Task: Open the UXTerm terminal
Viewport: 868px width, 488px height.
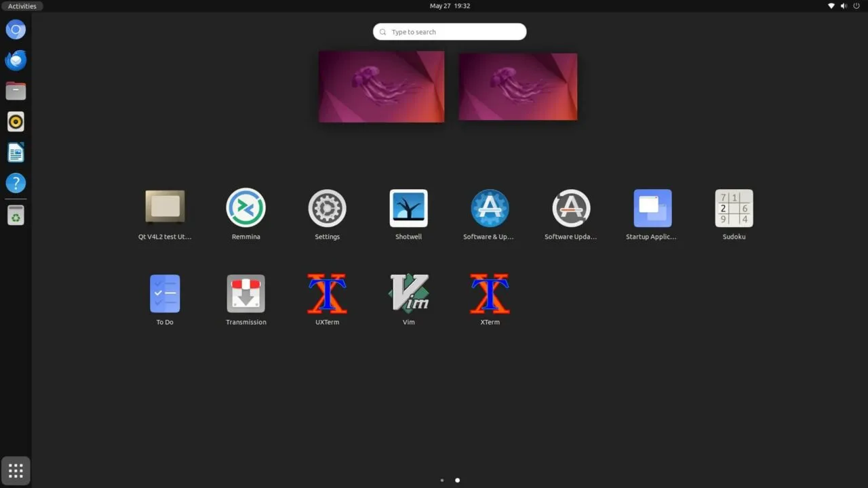Action: (x=327, y=293)
